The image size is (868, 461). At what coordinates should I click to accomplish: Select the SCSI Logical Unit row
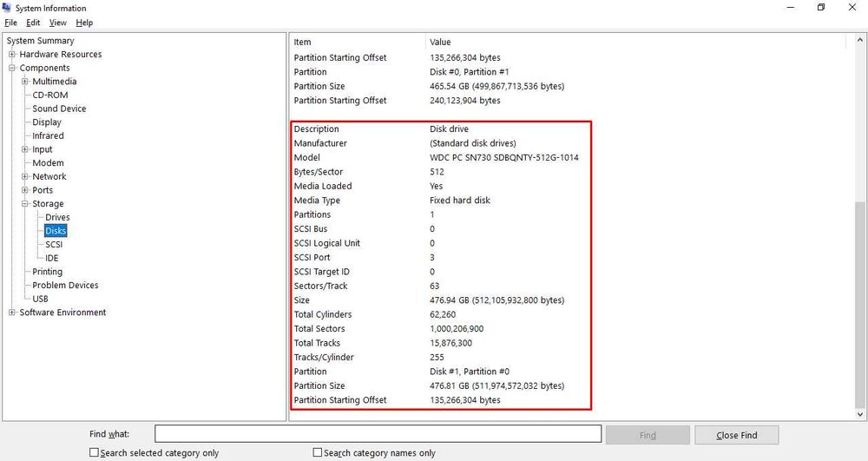[x=365, y=243]
